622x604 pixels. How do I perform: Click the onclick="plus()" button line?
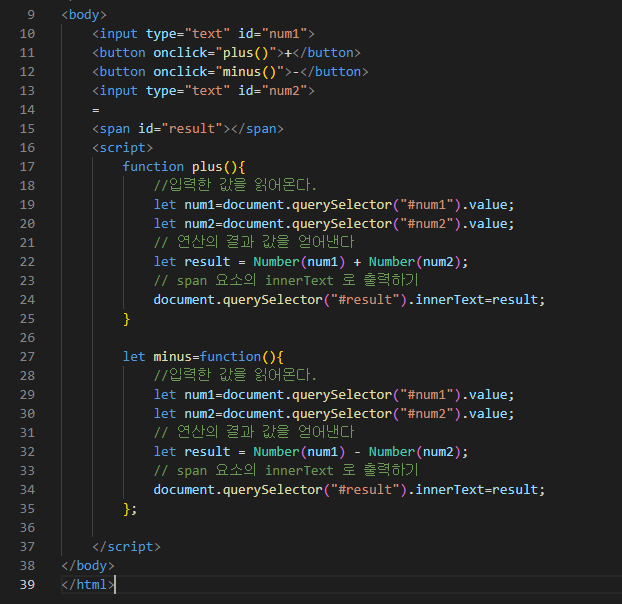click(x=227, y=53)
